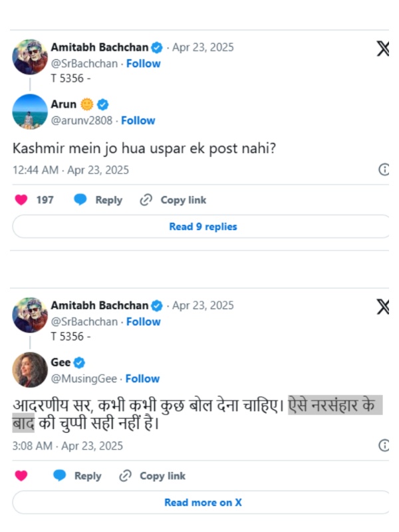Viewport: 399px width, 532px height.
Task: Open Gee's profile picture
Action: (x=29, y=369)
